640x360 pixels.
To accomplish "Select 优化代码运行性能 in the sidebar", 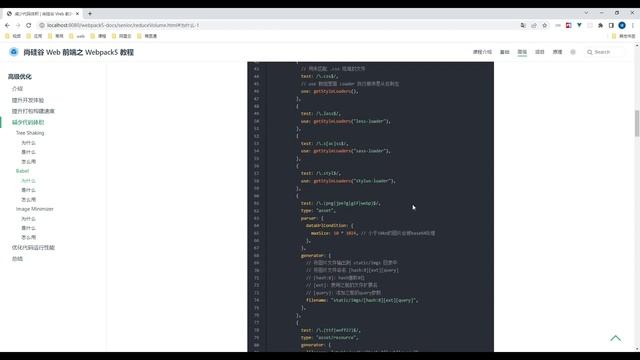I will click(x=33, y=247).
